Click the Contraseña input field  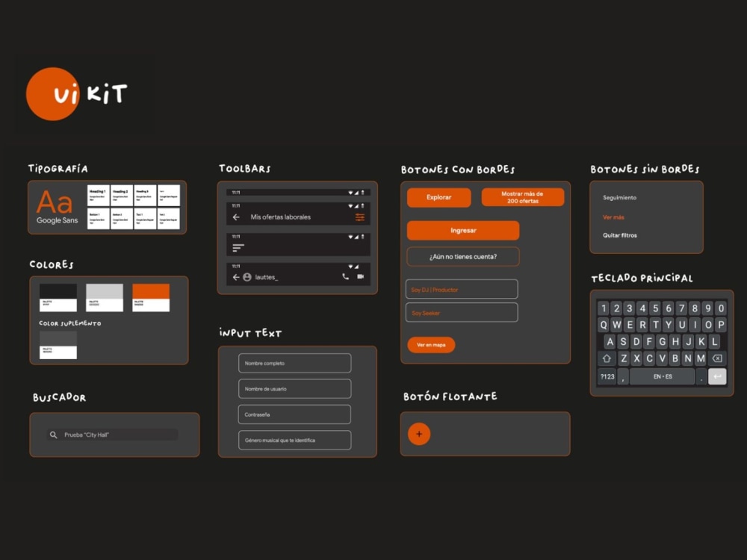[x=294, y=414]
